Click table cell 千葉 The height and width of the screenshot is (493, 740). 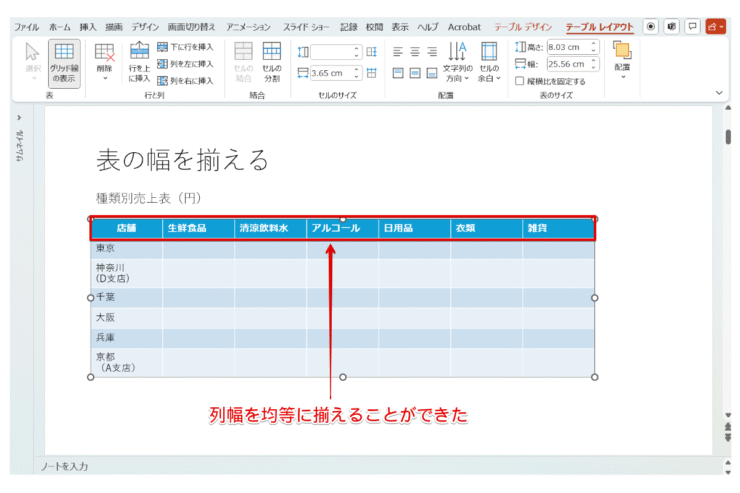126,297
